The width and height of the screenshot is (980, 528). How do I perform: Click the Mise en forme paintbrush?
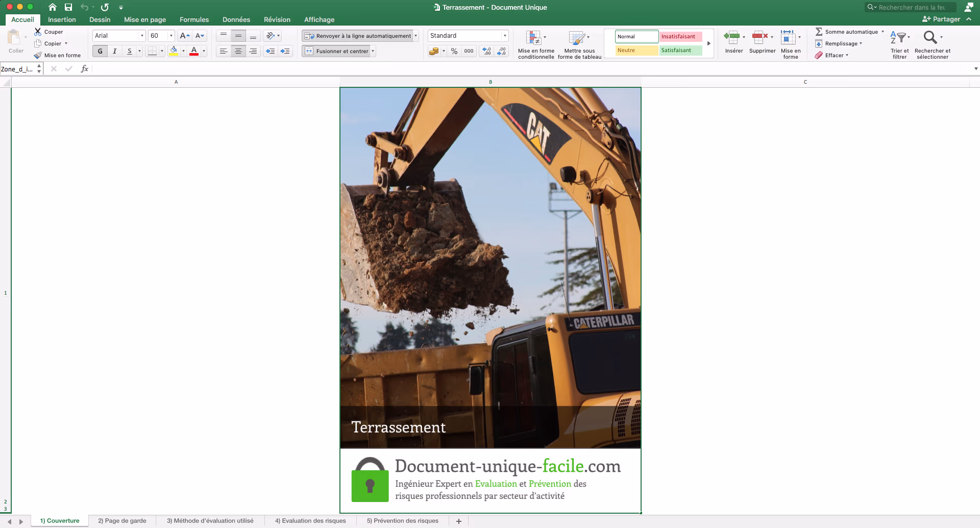coord(38,55)
